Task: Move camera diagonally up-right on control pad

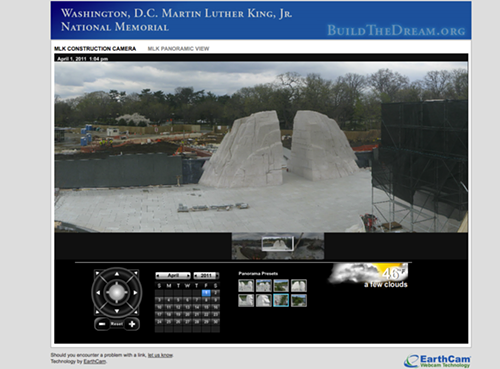Action: [136, 273]
